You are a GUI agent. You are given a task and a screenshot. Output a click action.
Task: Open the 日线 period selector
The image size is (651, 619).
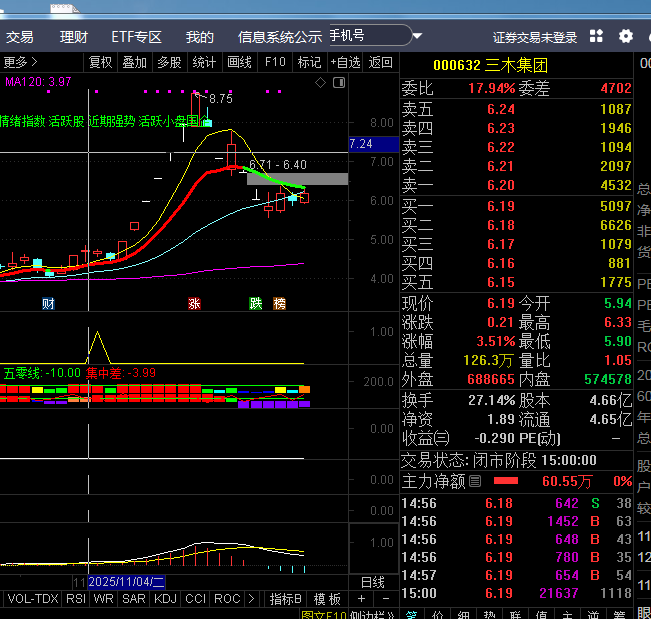[372, 581]
